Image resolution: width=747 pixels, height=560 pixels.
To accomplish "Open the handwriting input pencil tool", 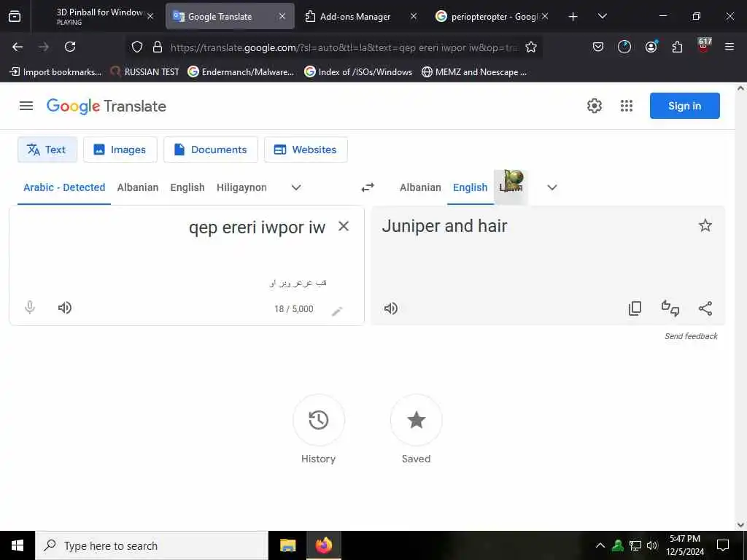I will (x=337, y=311).
